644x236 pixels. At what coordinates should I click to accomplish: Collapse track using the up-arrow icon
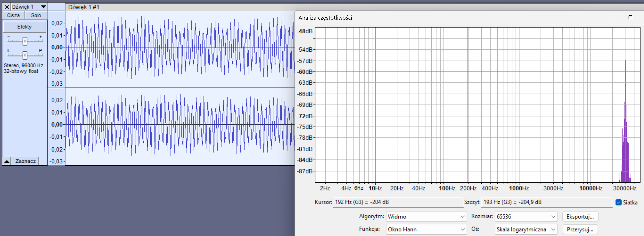pyautogui.click(x=7, y=161)
